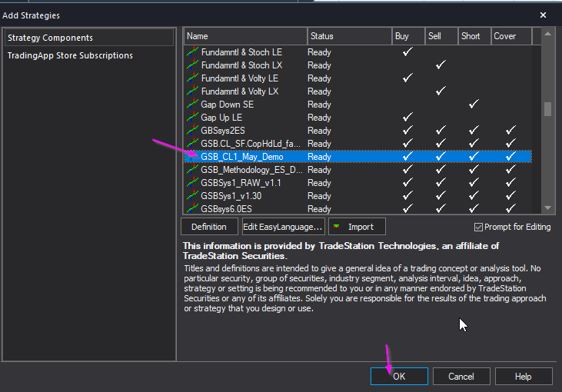The height and width of the screenshot is (392, 562).
Task: Click the icon beside GSBSys1_RAW_v1.1
Action: (192, 183)
